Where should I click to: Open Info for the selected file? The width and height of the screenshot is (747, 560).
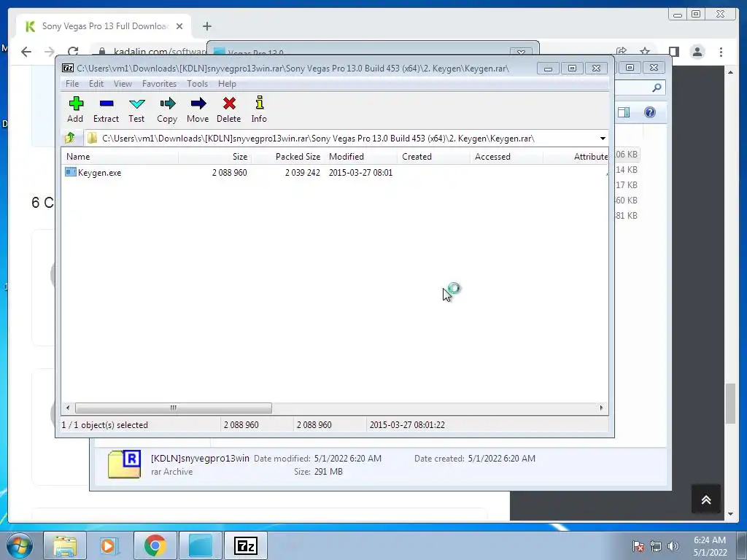pyautogui.click(x=259, y=109)
